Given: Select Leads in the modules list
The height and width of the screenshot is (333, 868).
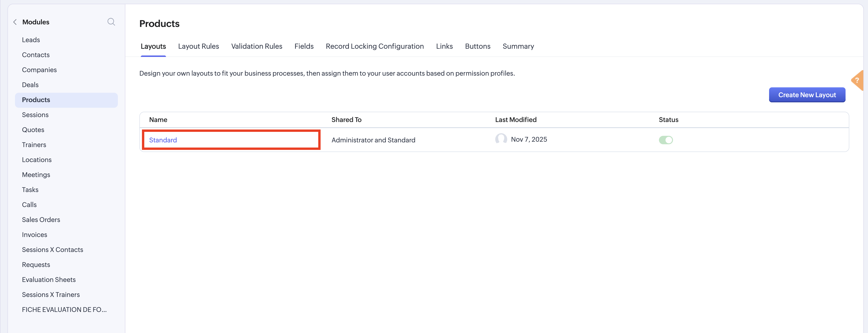Looking at the screenshot, I should point(31,40).
